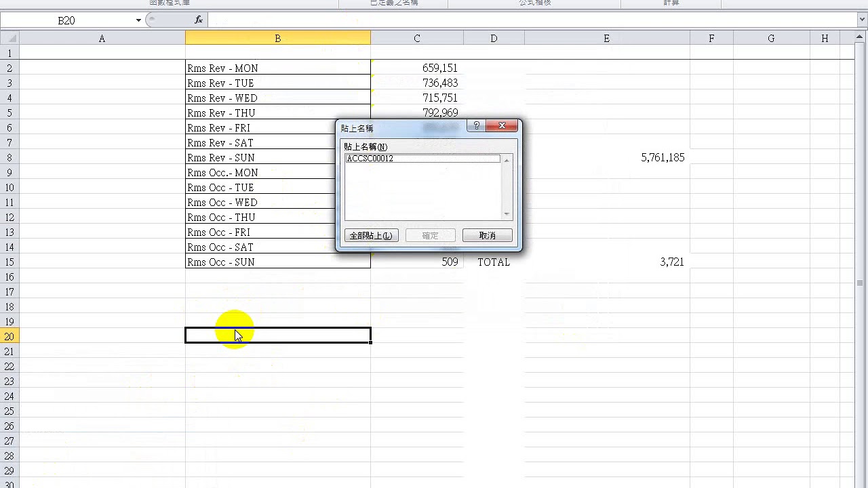868x488 pixels.
Task: Click the 取消 button in dialog
Action: pos(487,235)
